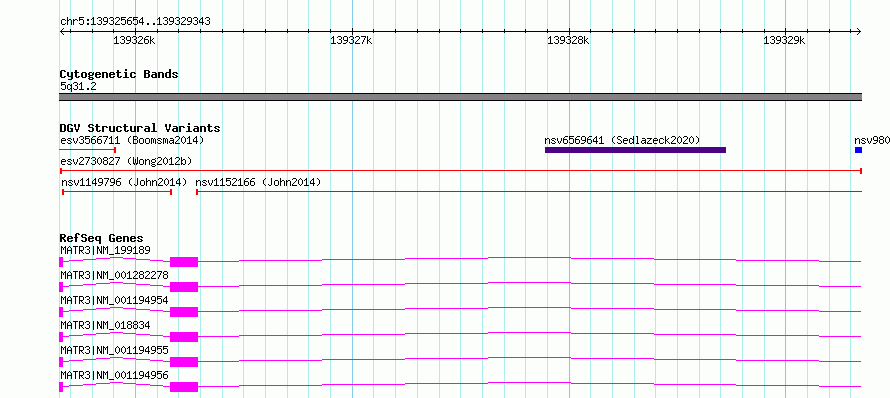The image size is (890, 398).
Task: Click the long red esv2730827 variant line
Action: coord(460,171)
